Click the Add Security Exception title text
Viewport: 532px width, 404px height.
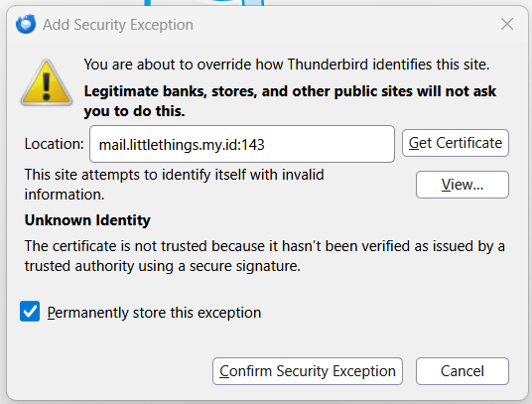(118, 25)
